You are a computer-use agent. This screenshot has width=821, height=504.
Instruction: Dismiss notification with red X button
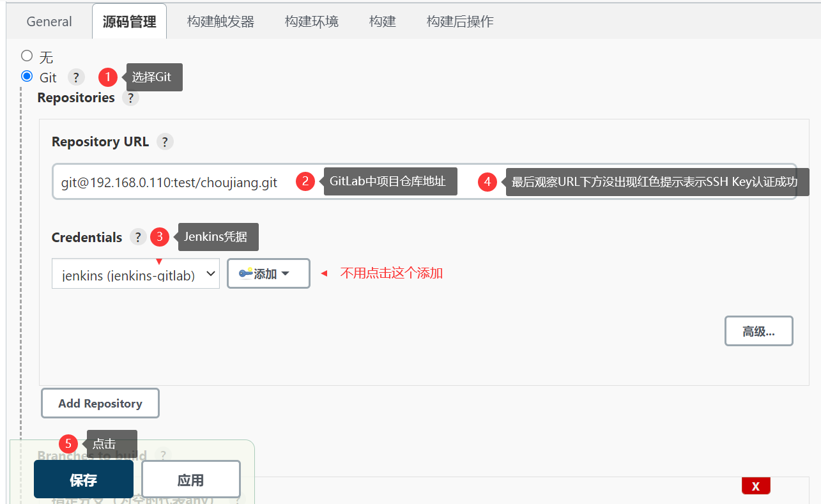tap(756, 486)
